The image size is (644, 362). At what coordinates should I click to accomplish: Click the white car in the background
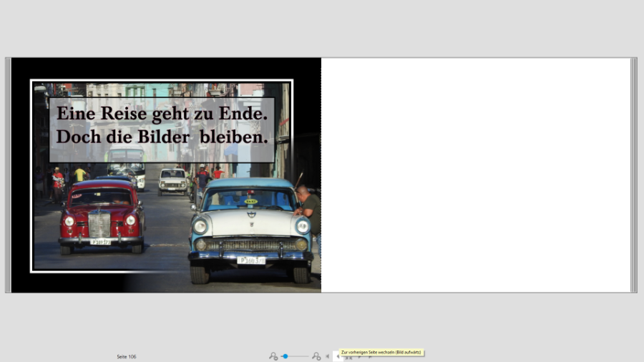173,181
